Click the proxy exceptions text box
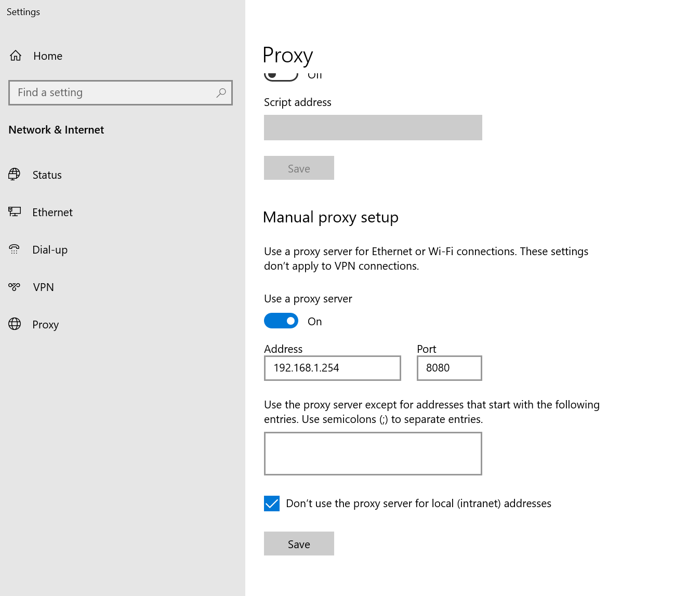 tap(373, 454)
